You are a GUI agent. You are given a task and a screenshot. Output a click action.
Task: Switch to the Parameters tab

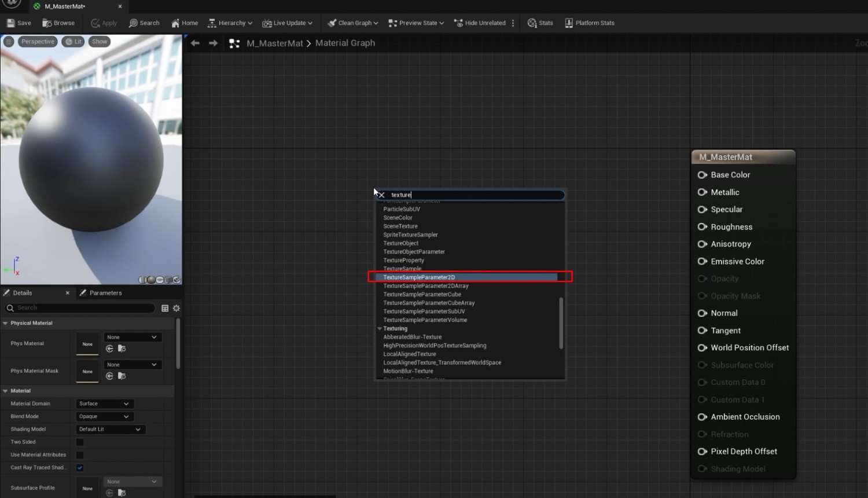(101, 293)
